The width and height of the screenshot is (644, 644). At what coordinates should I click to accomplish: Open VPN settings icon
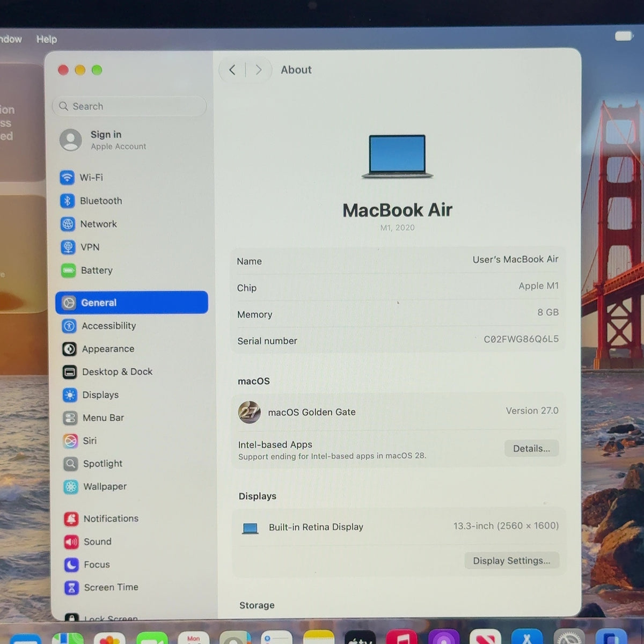(68, 247)
